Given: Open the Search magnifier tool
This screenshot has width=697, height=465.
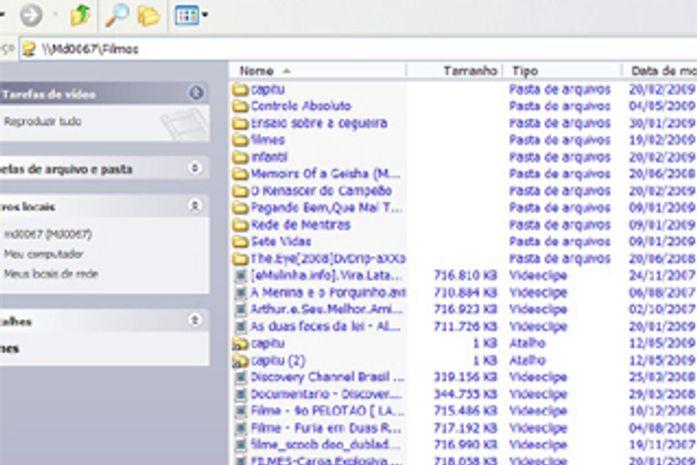Looking at the screenshot, I should click(117, 16).
